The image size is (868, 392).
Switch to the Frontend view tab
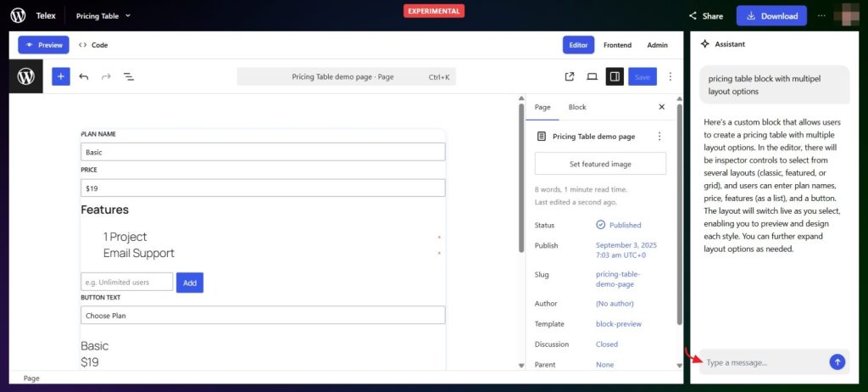(617, 45)
